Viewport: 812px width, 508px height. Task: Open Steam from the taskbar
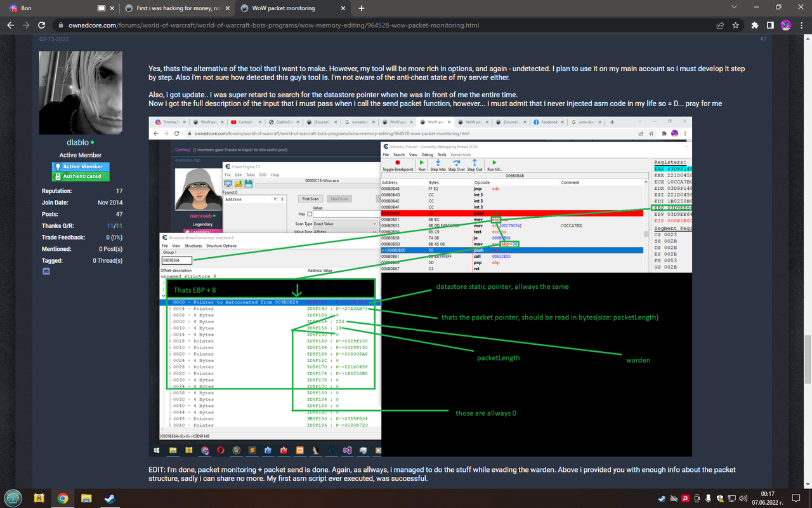tap(110, 498)
